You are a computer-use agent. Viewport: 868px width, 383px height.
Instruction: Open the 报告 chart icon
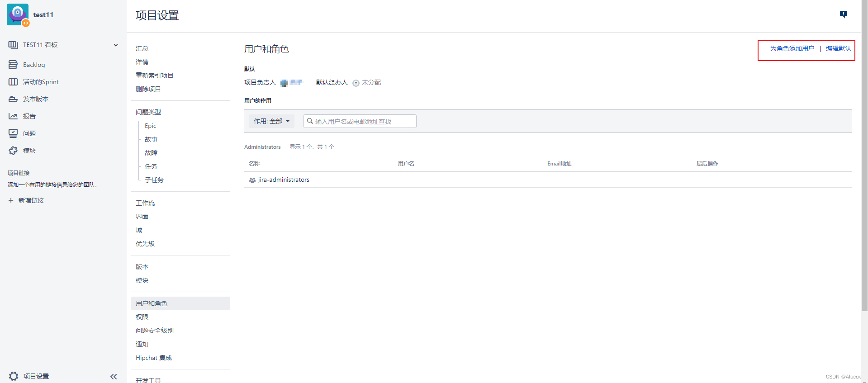click(x=13, y=116)
